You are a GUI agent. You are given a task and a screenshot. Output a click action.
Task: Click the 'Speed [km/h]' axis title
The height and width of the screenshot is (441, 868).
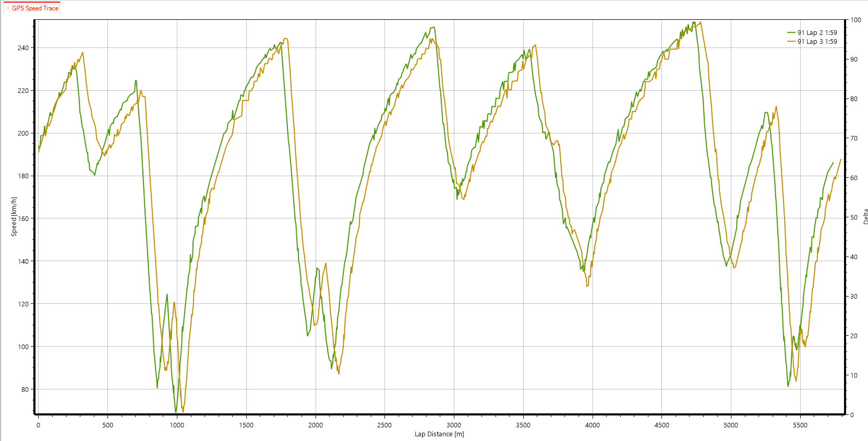[x=14, y=217]
